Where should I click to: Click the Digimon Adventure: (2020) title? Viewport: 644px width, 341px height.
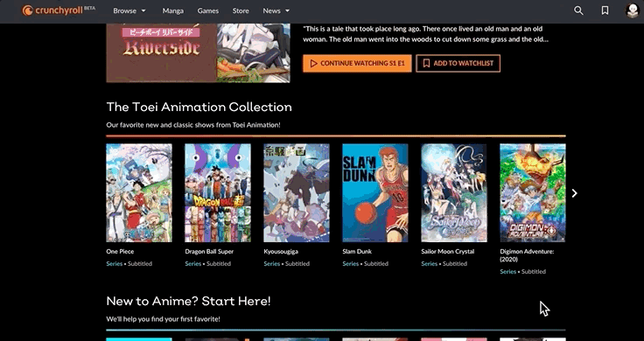click(x=527, y=255)
